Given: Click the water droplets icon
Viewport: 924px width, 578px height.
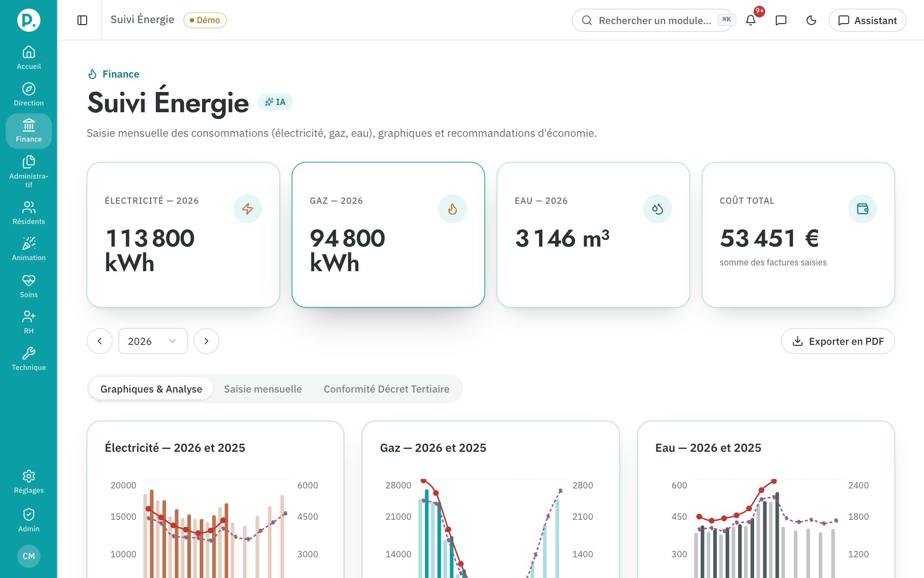Looking at the screenshot, I should [657, 209].
